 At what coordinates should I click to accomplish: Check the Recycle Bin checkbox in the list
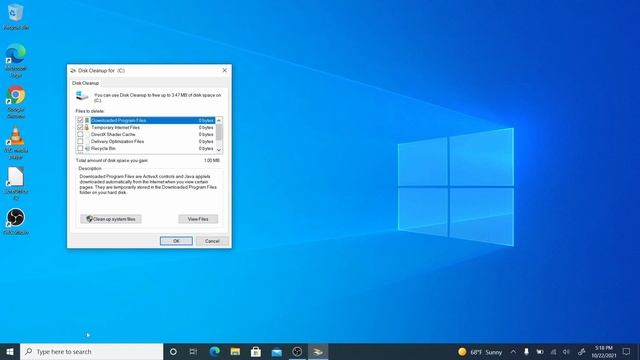pos(80,149)
